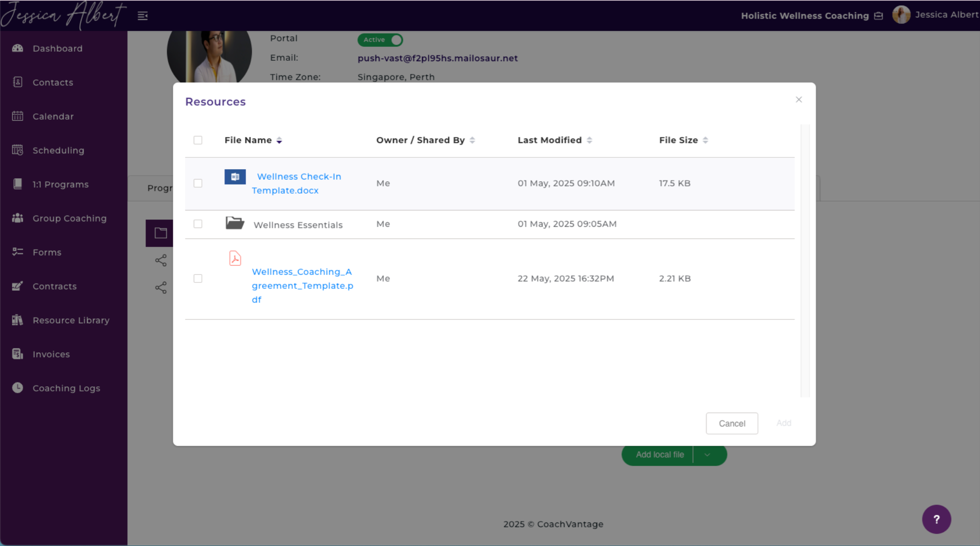This screenshot has height=546, width=980.
Task: Sort by Last Modified arrows
Action: (x=589, y=141)
